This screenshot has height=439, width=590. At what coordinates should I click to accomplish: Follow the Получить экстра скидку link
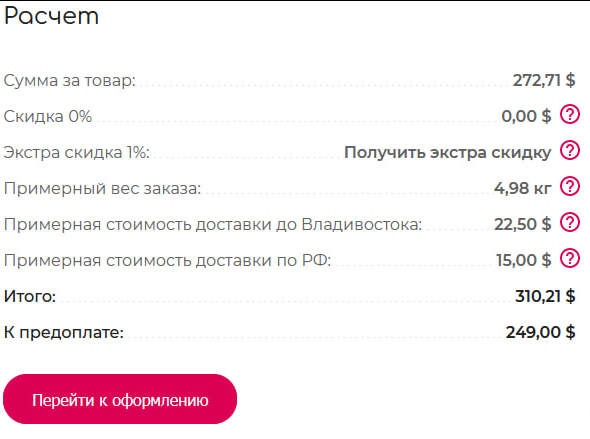coord(448,152)
